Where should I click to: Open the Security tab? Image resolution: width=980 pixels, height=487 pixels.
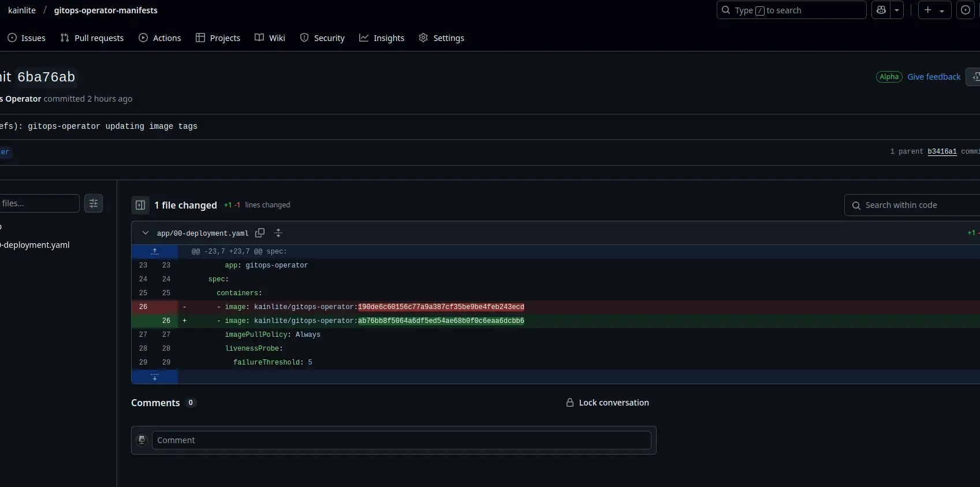tap(322, 38)
